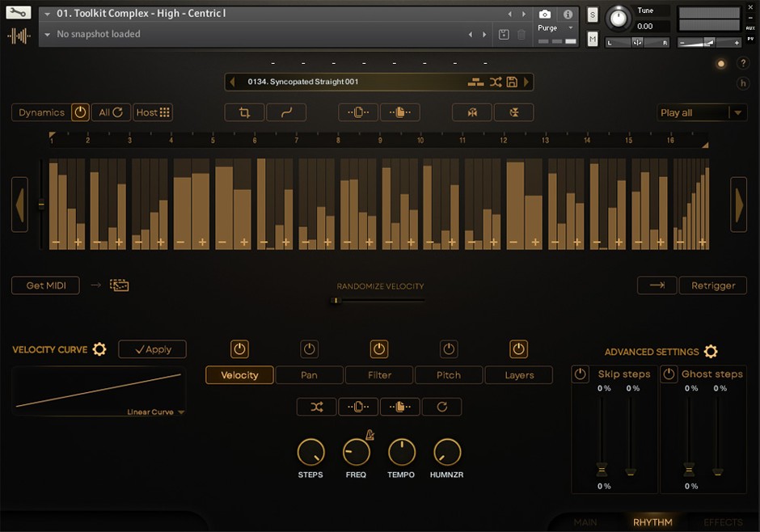Enable the Ghost steps power toggle
The image size is (760, 532).
(669, 374)
